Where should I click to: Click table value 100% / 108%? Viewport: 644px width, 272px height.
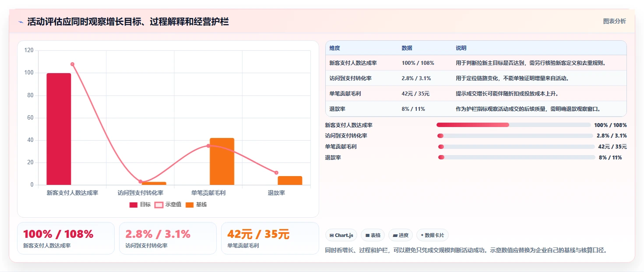418,63
